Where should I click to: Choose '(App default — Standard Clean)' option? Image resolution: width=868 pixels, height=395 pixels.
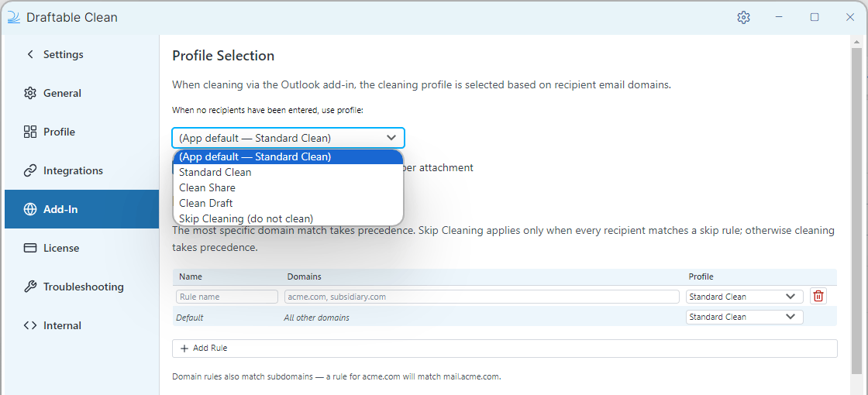tap(288, 156)
